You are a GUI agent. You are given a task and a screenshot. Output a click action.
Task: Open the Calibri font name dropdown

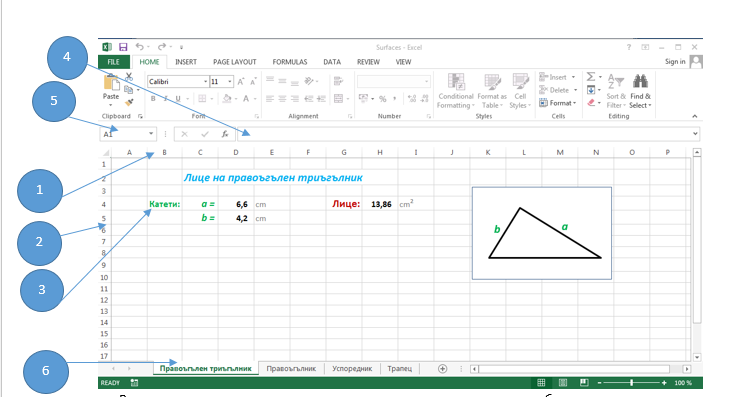point(205,81)
